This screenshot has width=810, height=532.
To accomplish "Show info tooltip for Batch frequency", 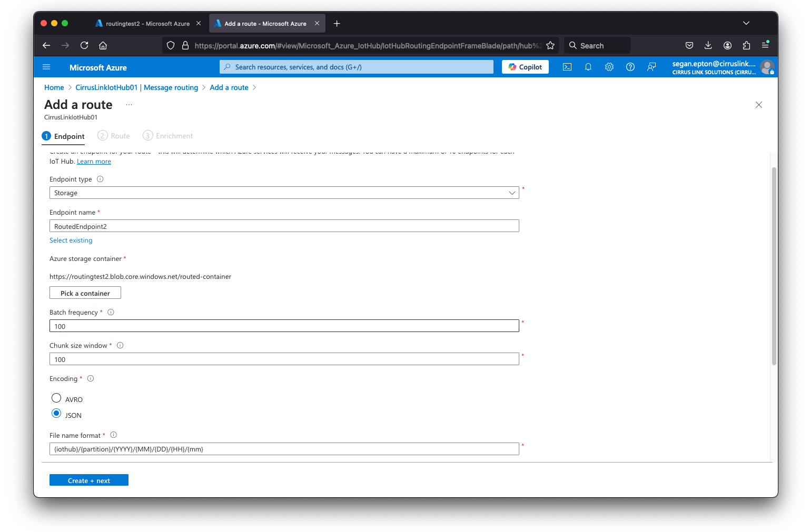I will 111,312.
